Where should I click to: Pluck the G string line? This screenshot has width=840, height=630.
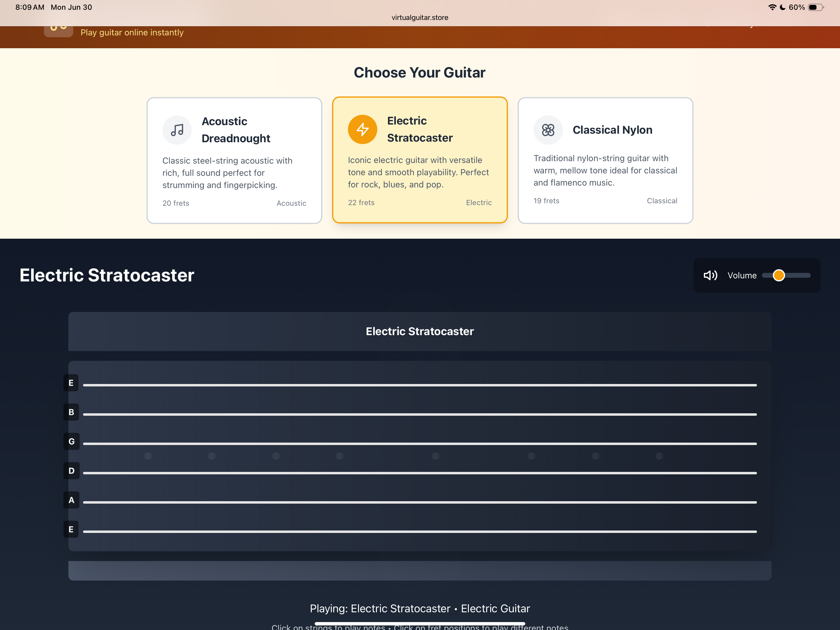[x=420, y=444]
